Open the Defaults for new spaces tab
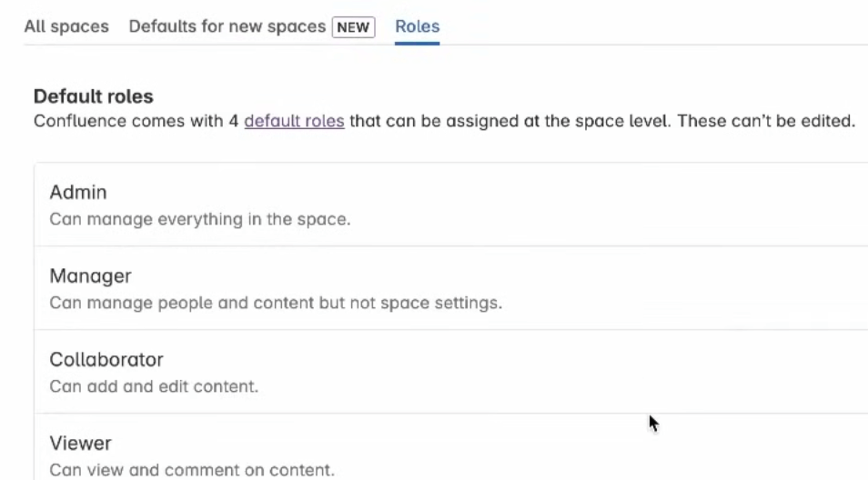868x480 pixels. click(x=227, y=26)
